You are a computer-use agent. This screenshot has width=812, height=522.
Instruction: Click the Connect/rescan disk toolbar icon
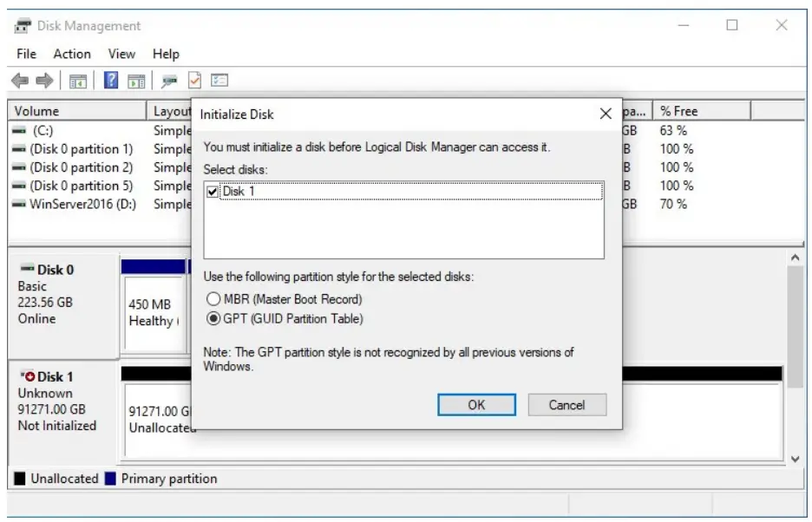tap(169, 81)
